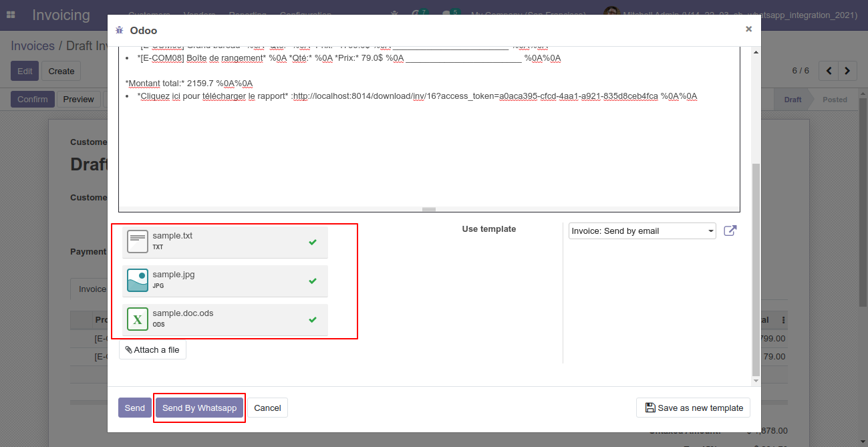Click the sample.txt file name
868x447 pixels.
pos(172,236)
